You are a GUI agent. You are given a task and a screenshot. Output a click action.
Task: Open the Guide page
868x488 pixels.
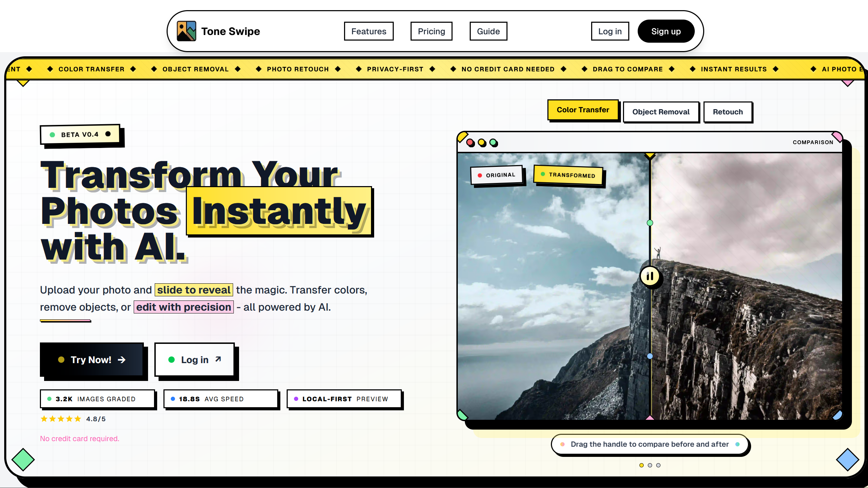(488, 31)
